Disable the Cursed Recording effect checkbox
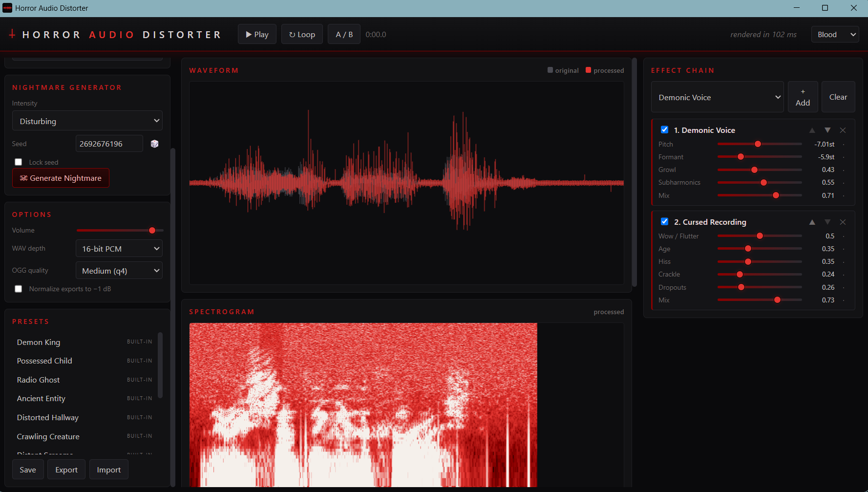 [664, 221]
